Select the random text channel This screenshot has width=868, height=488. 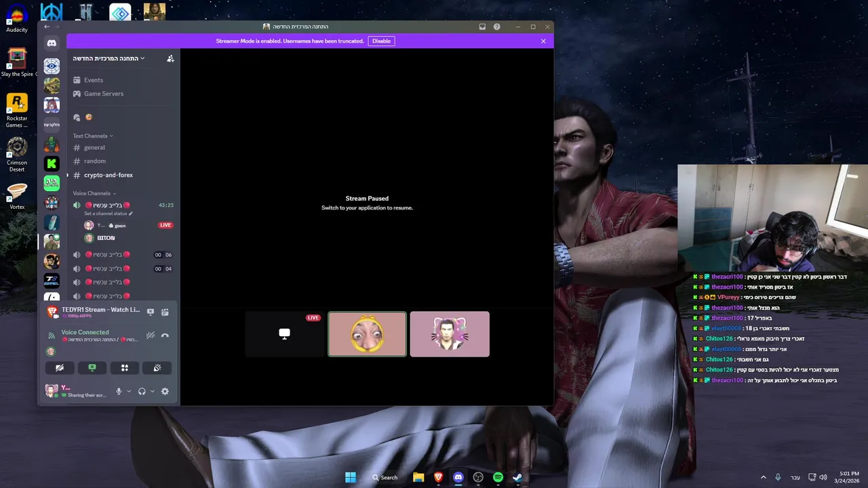(x=122, y=161)
